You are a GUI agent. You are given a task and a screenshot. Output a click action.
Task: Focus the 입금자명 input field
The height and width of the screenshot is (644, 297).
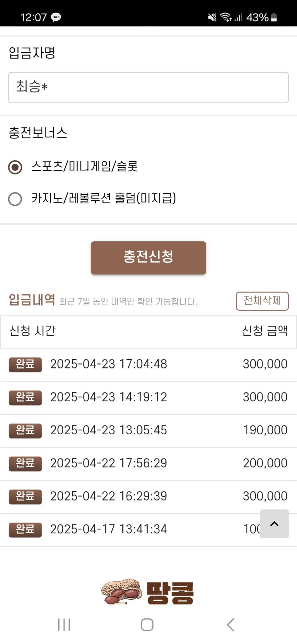[x=148, y=88]
